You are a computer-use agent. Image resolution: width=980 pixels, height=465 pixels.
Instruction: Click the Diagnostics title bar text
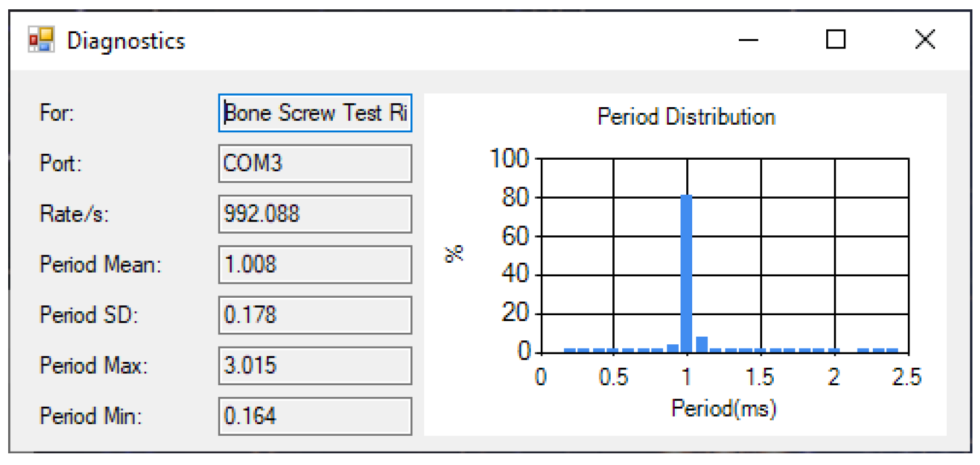click(126, 41)
